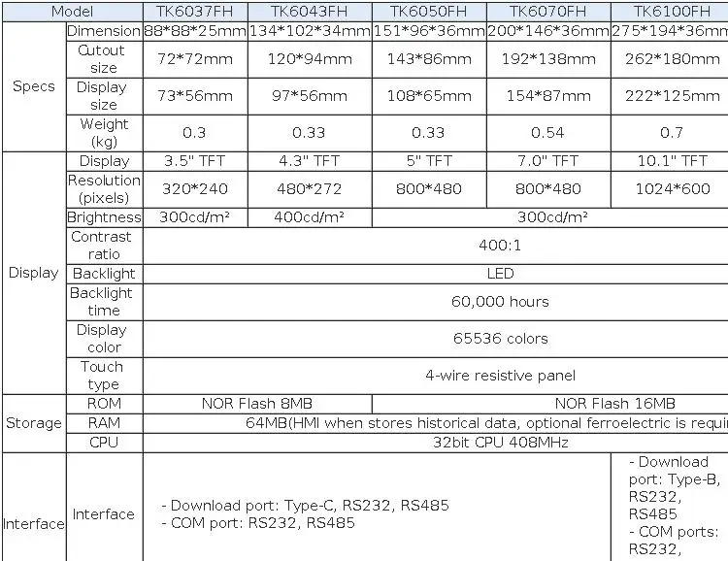
Task: Select the 4-wire resistive panel value
Action: tap(500, 376)
